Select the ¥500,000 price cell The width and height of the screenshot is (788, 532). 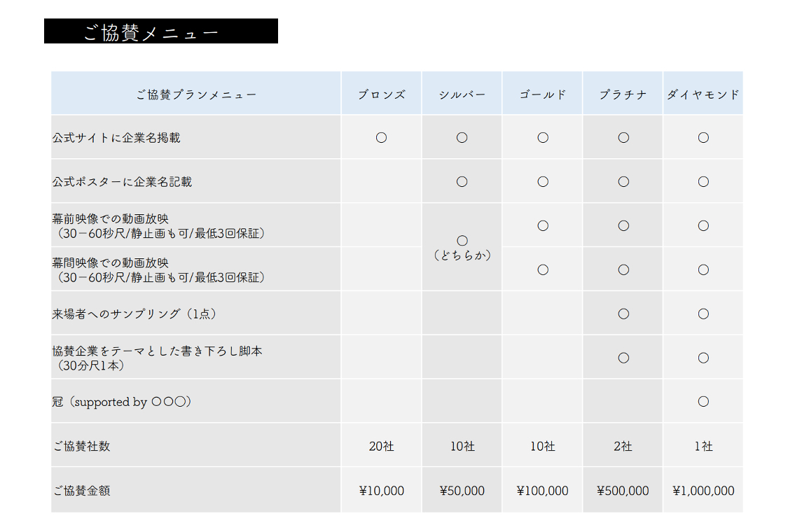(x=623, y=491)
